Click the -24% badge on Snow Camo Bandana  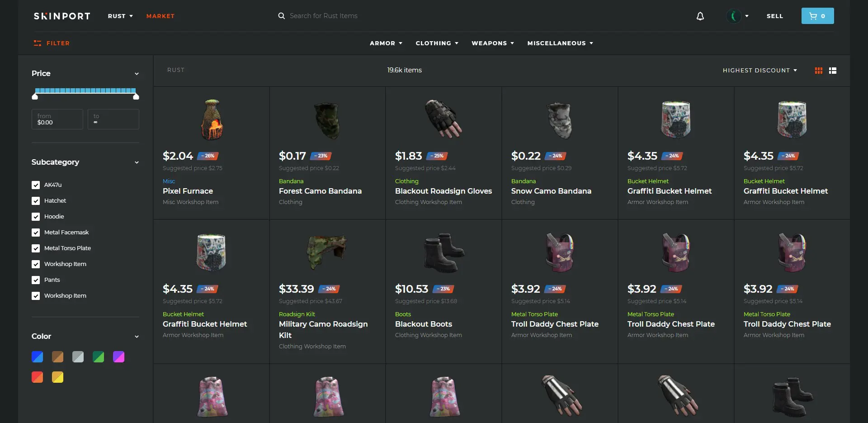556,156
